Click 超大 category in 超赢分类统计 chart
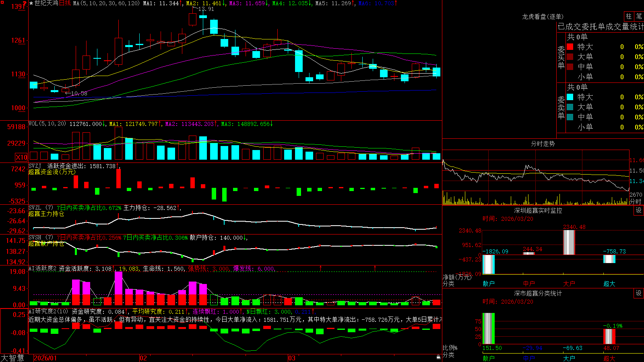 coord(609,358)
